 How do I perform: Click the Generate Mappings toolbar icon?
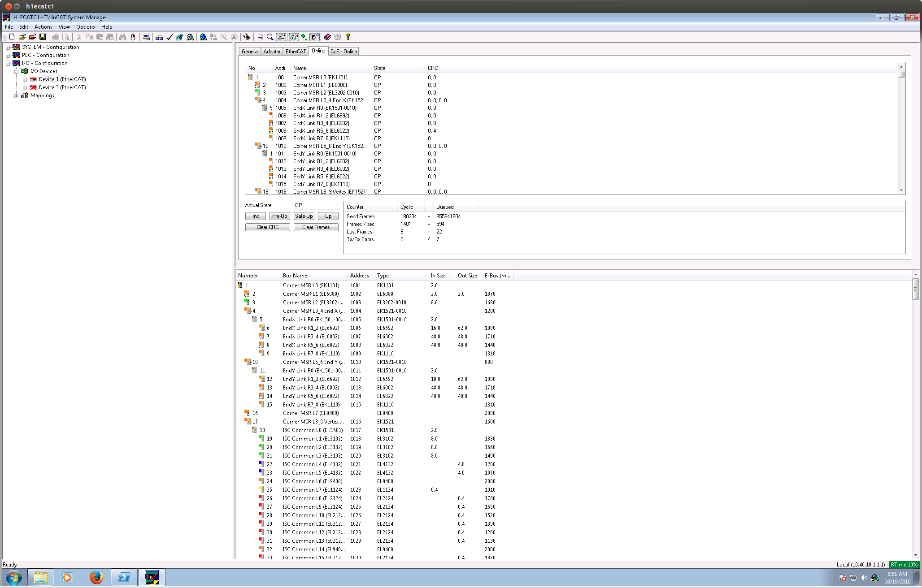click(159, 37)
